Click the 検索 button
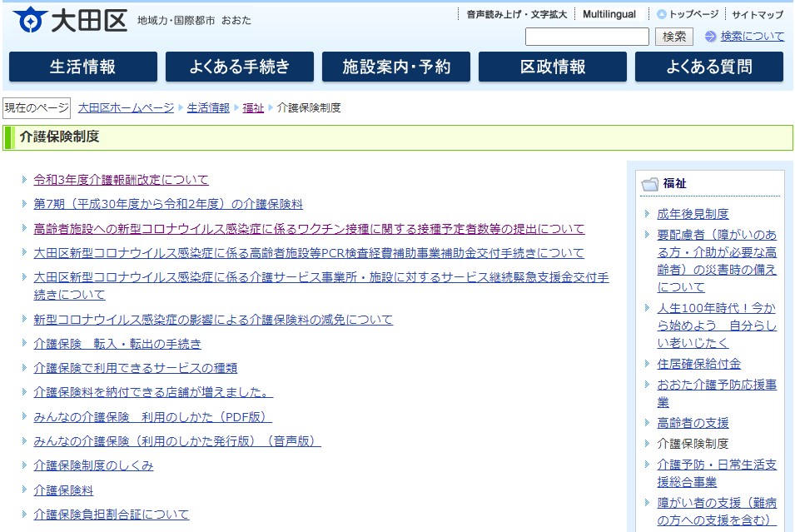 673,37
